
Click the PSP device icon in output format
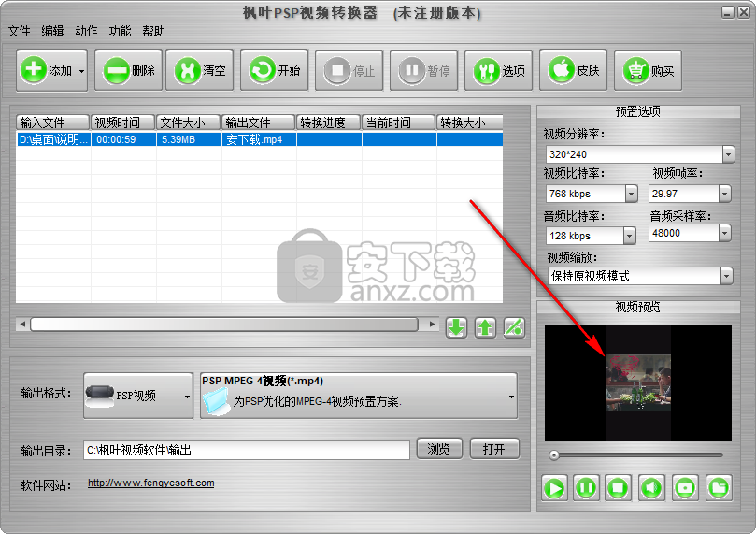pyautogui.click(x=99, y=395)
